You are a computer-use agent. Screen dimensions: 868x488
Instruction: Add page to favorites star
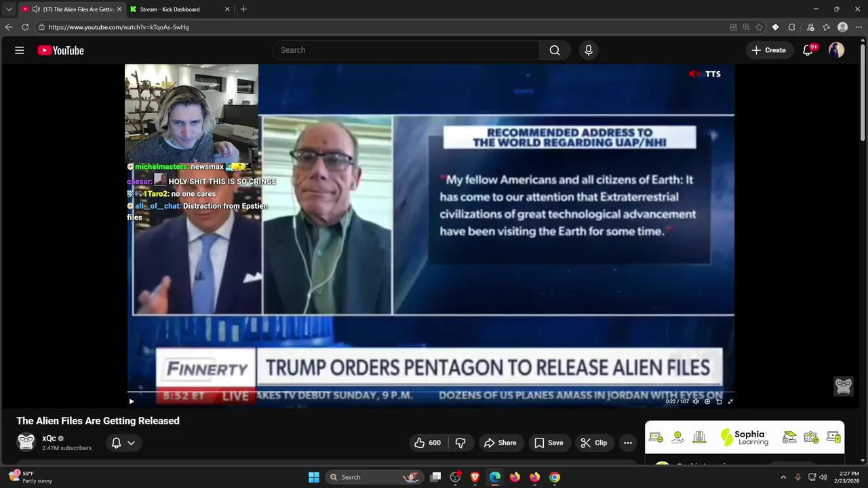pos(759,27)
